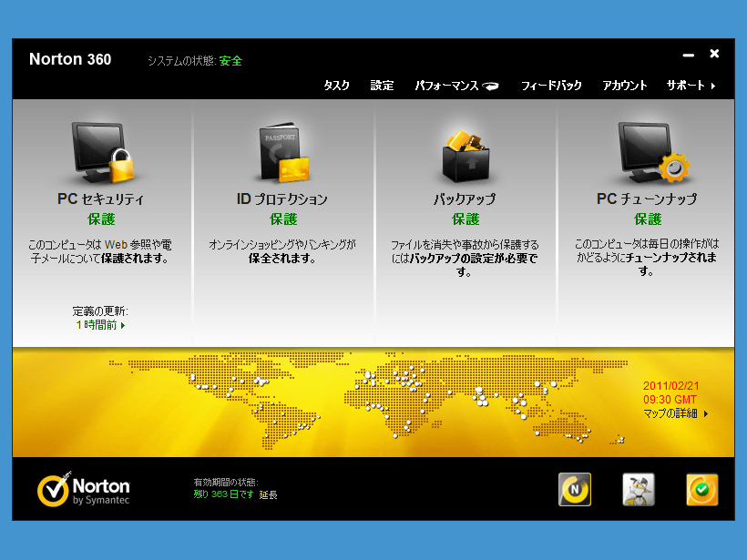Click the 1 時間前 definitions update link
The width and height of the screenshot is (747, 560).
pyautogui.click(x=97, y=325)
